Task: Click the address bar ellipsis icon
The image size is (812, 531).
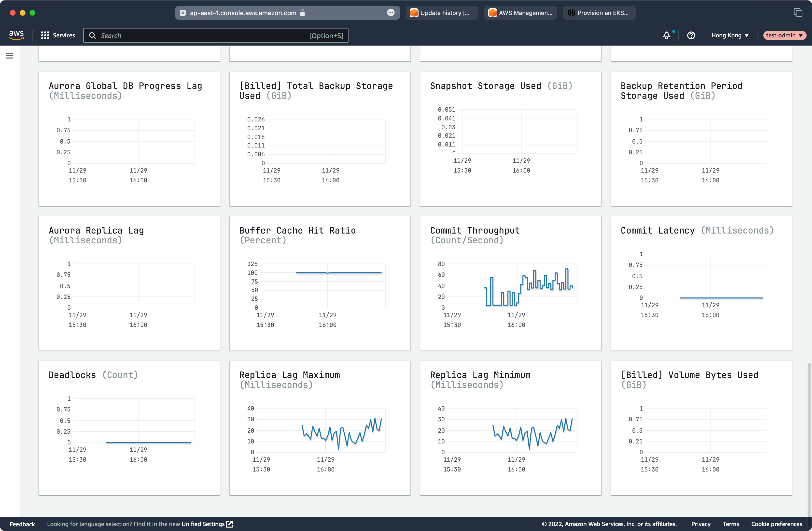Action: tap(391, 13)
